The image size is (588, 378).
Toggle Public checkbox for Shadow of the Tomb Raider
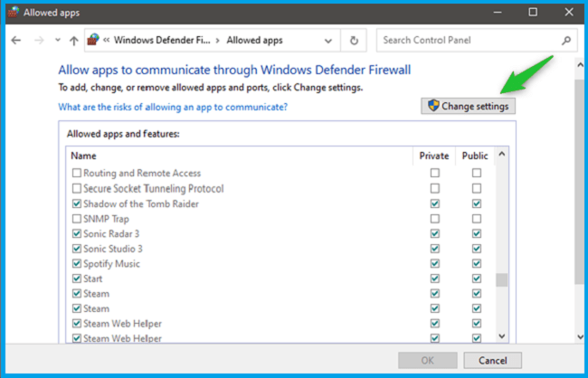(476, 203)
